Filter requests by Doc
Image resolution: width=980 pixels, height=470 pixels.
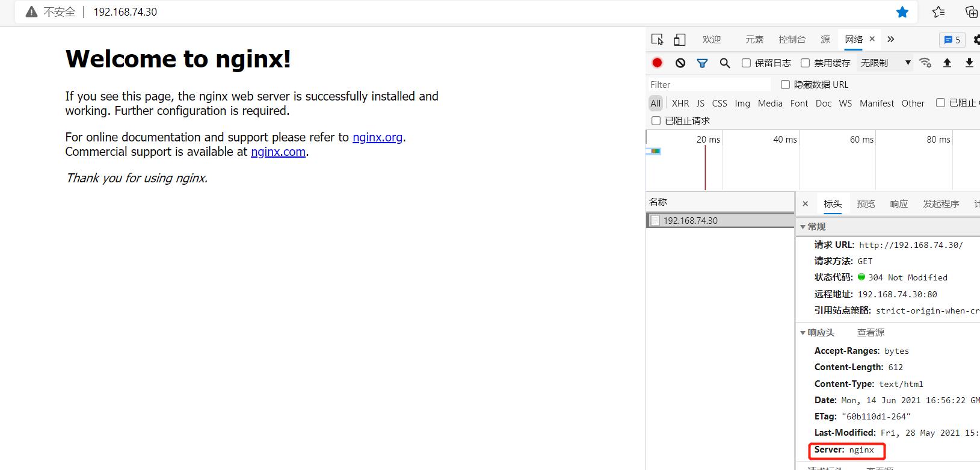coord(824,103)
